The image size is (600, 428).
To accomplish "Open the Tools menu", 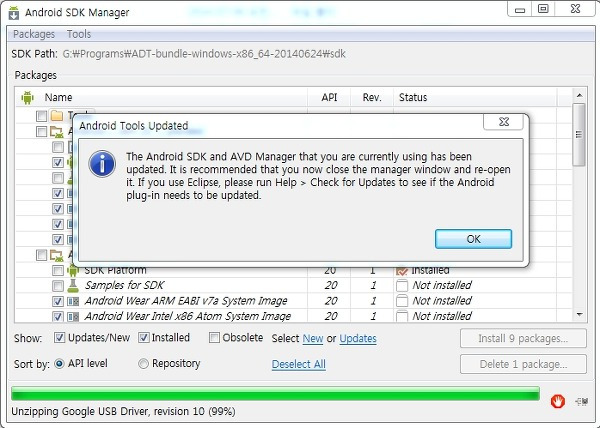I will tap(79, 34).
